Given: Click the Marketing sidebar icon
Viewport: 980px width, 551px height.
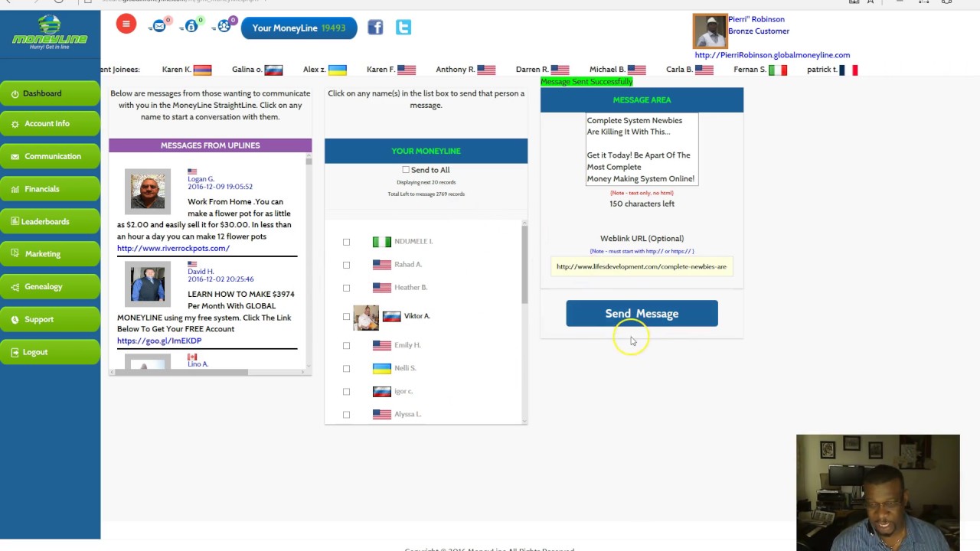Looking at the screenshot, I should pyautogui.click(x=15, y=254).
